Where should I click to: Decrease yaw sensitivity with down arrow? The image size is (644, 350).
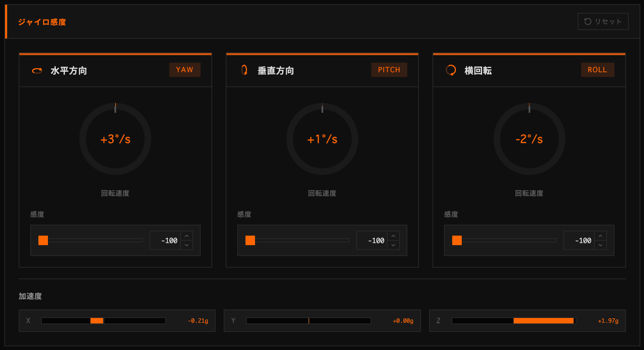click(187, 245)
